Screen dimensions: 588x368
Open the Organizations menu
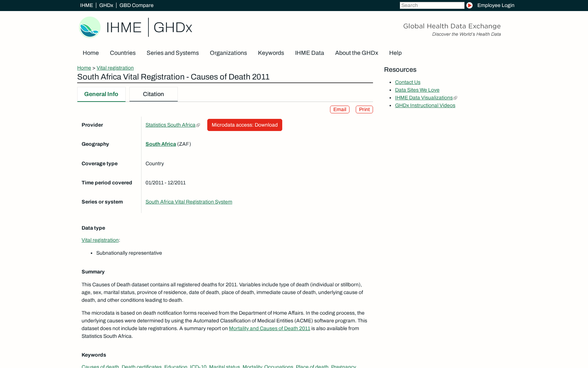point(228,53)
